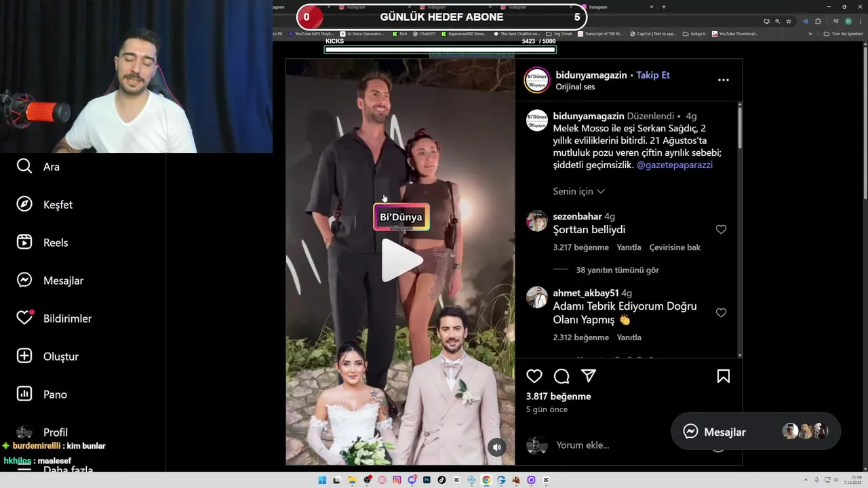This screenshot has width=868, height=488.
Task: Open bidunyamagazin profile from post header
Action: point(591,75)
